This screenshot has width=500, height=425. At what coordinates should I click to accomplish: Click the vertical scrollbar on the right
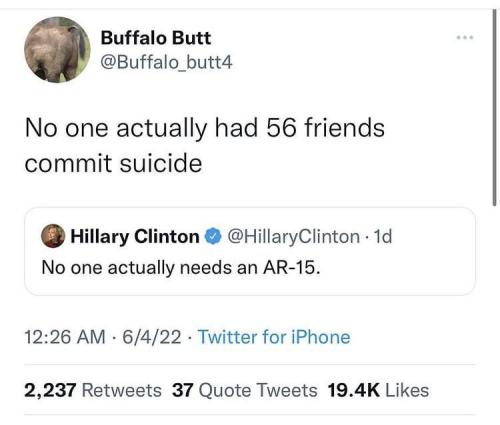(495, 108)
